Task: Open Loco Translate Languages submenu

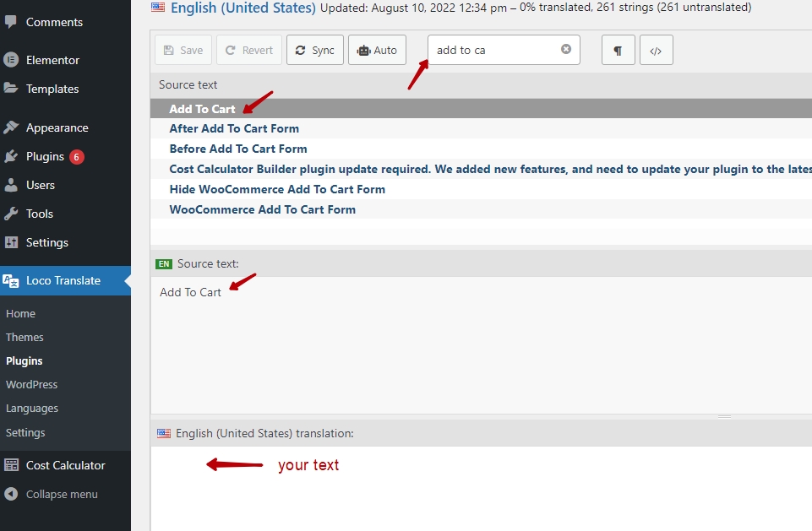Action: 32,409
